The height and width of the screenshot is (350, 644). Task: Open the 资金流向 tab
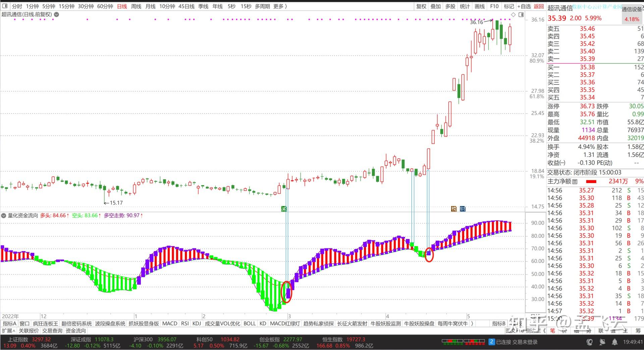click(76, 331)
